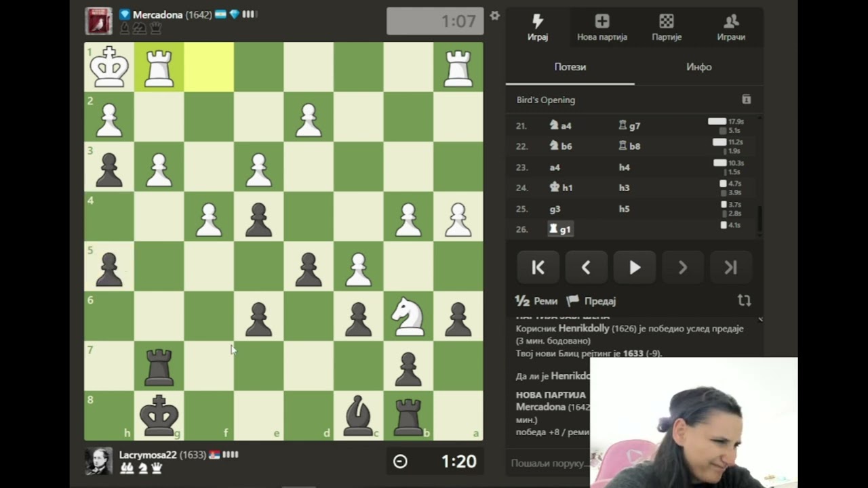Go to black's move 25 h5

624,209
